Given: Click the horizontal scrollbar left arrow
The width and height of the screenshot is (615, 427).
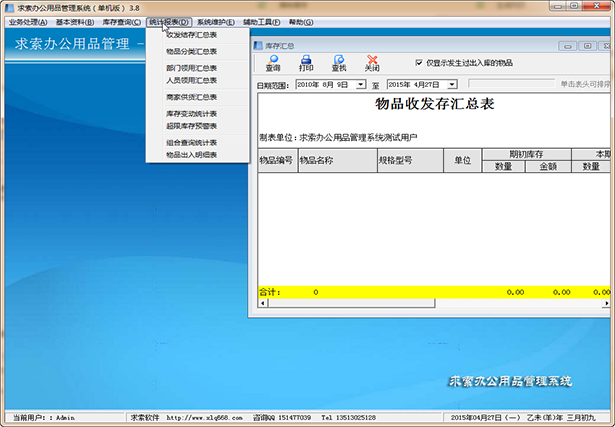Looking at the screenshot, I should pos(263,303).
